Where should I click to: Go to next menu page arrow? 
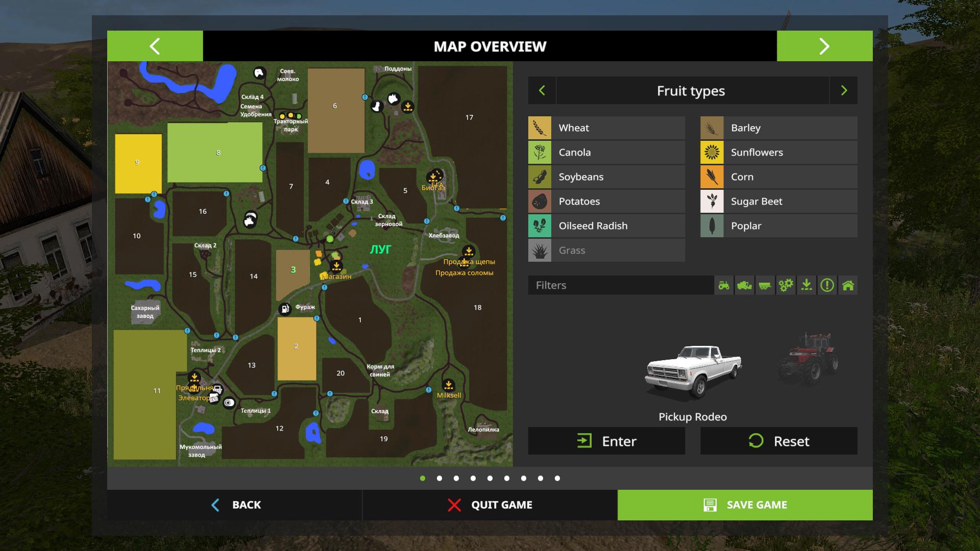[x=824, y=46]
